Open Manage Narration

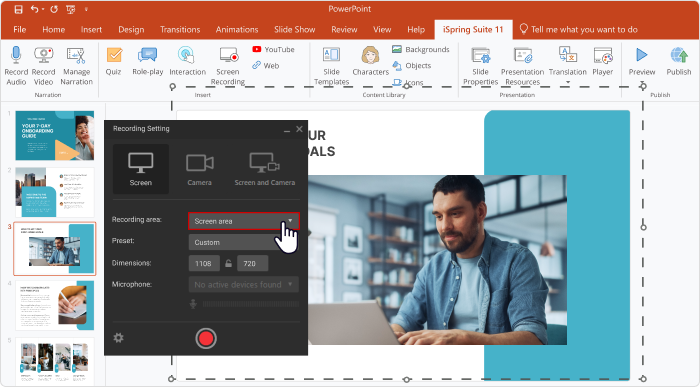76,66
